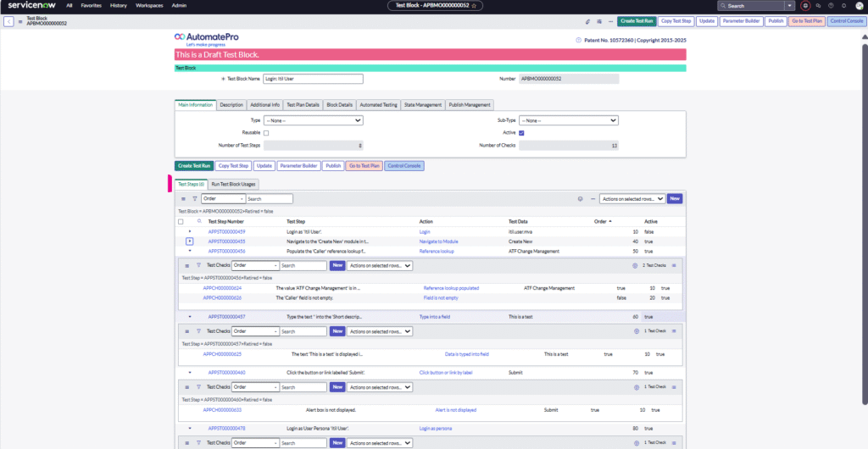The image size is (868, 449).
Task: Click the Test Steps list filter funnel icon
Action: [194, 198]
